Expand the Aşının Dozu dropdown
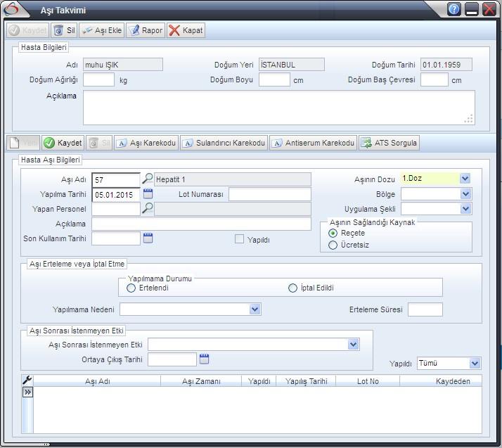 [x=465, y=179]
